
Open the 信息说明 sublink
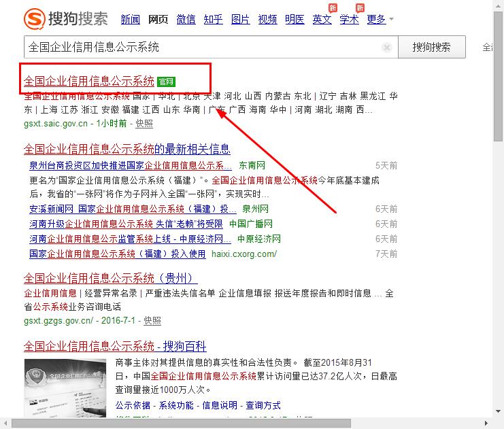[220, 405]
